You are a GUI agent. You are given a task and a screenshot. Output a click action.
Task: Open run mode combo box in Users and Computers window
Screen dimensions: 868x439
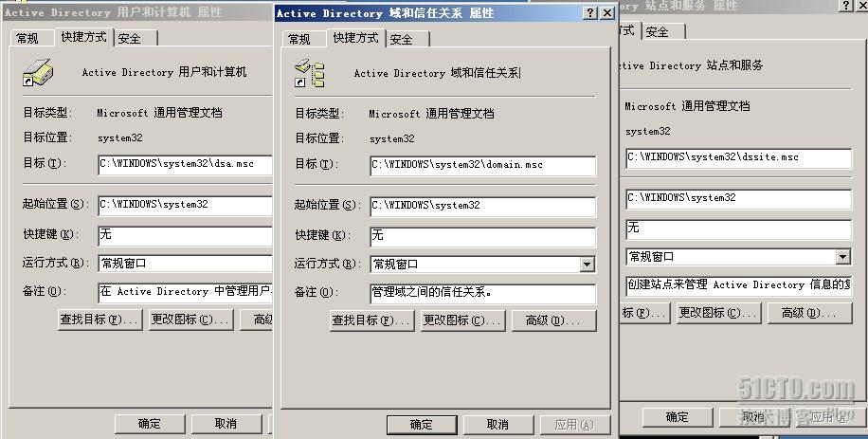[x=186, y=264]
